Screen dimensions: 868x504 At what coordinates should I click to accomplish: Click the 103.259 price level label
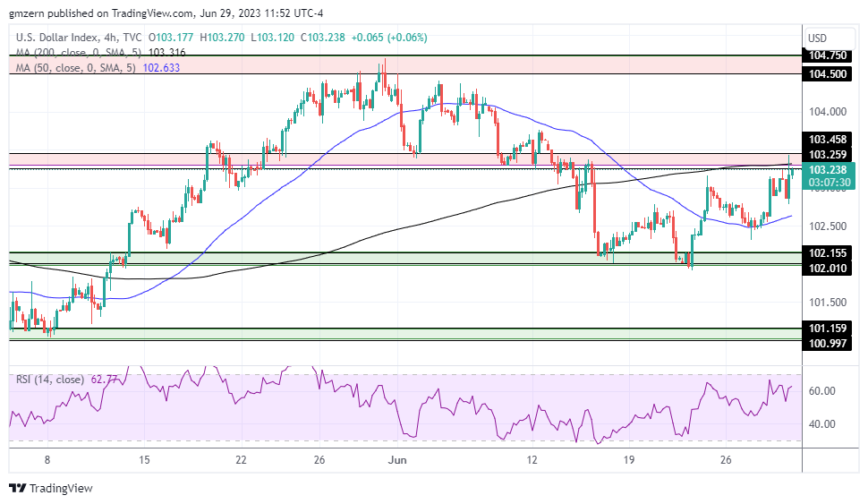pos(827,154)
